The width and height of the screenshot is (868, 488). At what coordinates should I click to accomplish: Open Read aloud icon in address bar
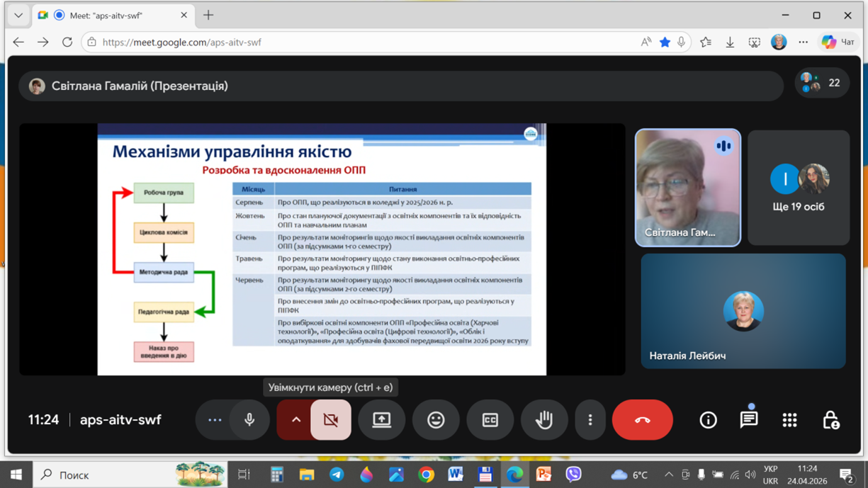pyautogui.click(x=646, y=42)
